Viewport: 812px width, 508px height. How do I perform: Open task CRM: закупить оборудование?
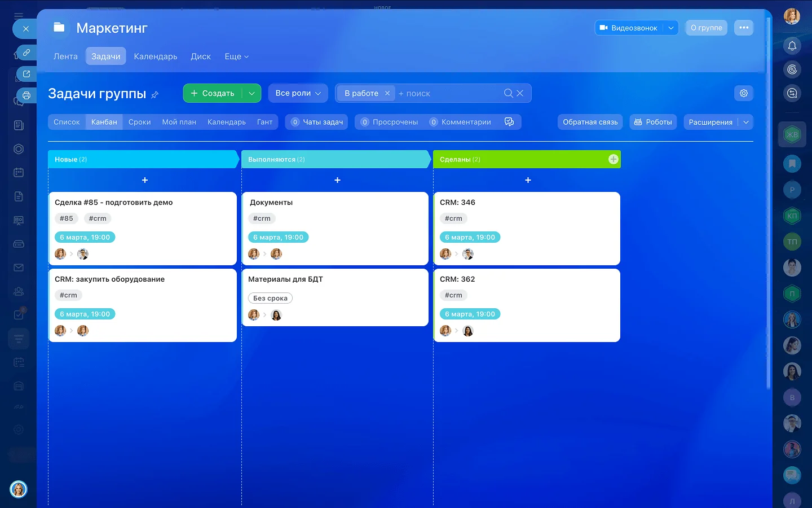point(110,279)
